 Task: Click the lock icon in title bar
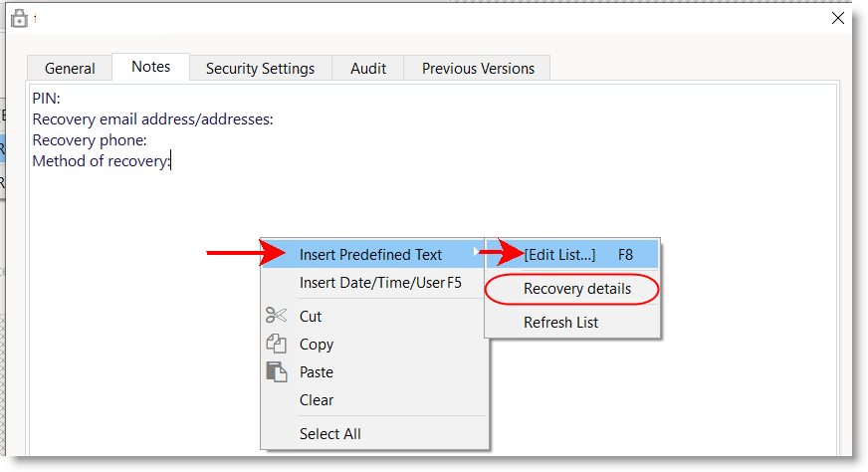(x=18, y=17)
